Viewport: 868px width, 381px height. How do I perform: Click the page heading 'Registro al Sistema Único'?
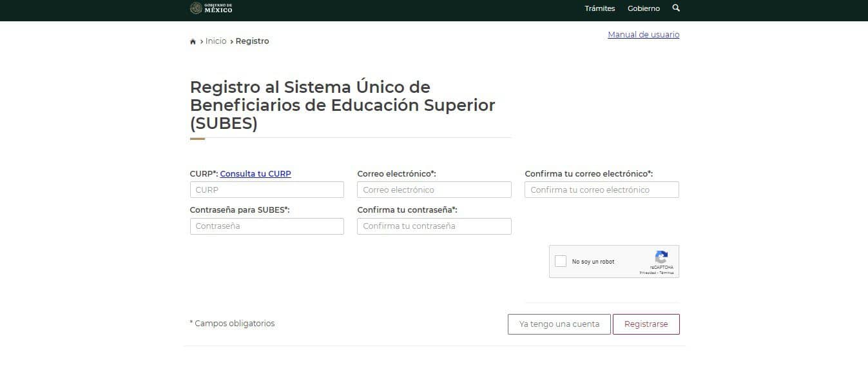tap(343, 105)
